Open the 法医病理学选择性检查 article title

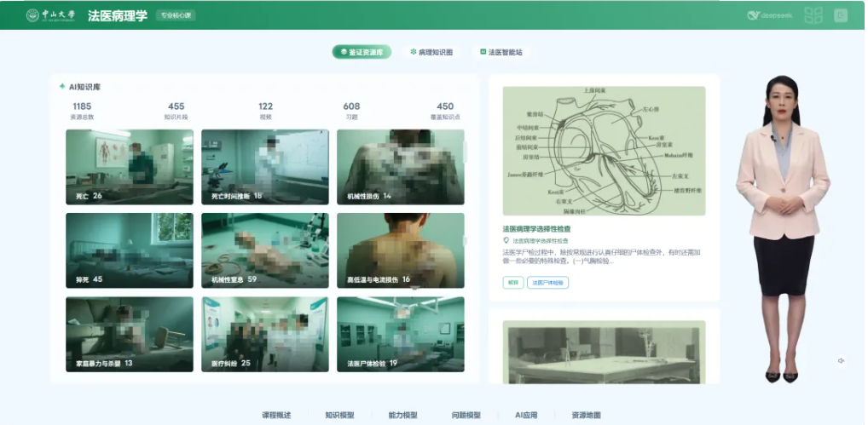(x=536, y=229)
